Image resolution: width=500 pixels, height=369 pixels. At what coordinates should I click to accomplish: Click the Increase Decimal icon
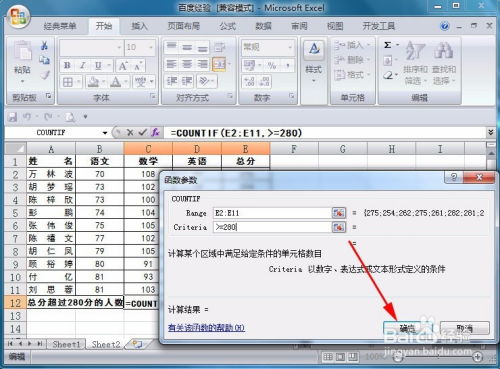[x=249, y=82]
